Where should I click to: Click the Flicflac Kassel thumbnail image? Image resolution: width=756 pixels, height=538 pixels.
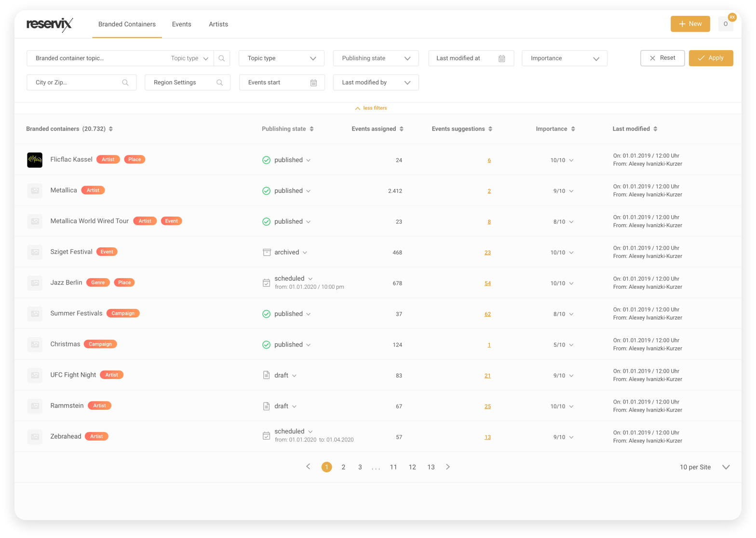point(35,160)
